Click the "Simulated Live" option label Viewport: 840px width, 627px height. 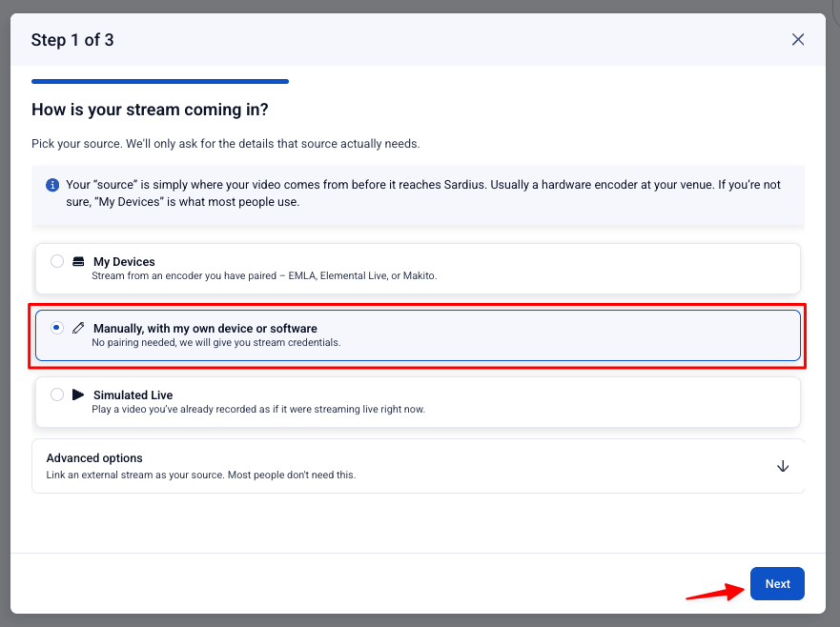(x=133, y=395)
